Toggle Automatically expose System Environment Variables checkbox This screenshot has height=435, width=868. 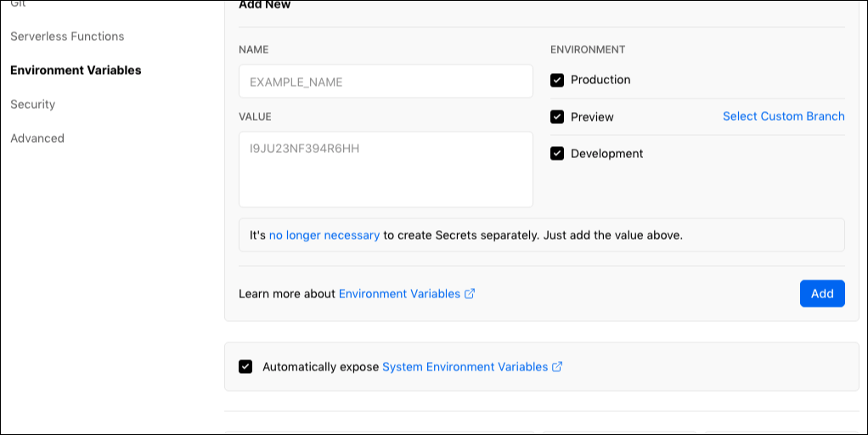pyautogui.click(x=245, y=366)
